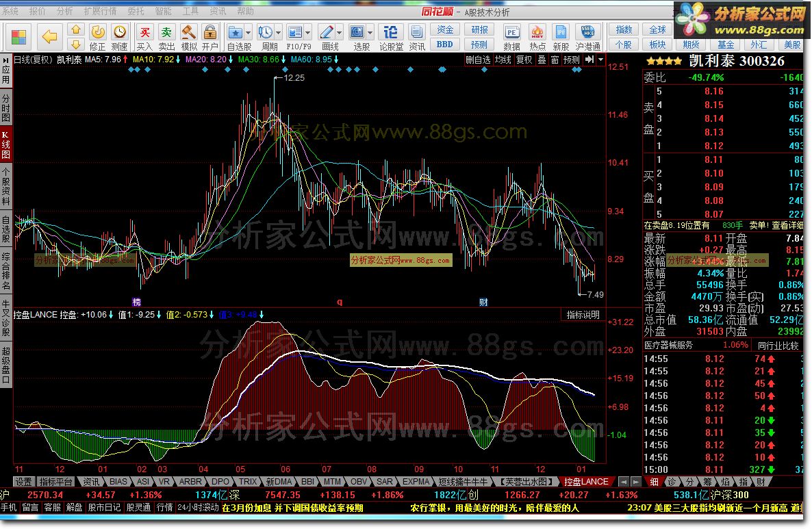Switch to the TRIX indicator tab
This screenshot has height=529, width=812.
click(248, 482)
